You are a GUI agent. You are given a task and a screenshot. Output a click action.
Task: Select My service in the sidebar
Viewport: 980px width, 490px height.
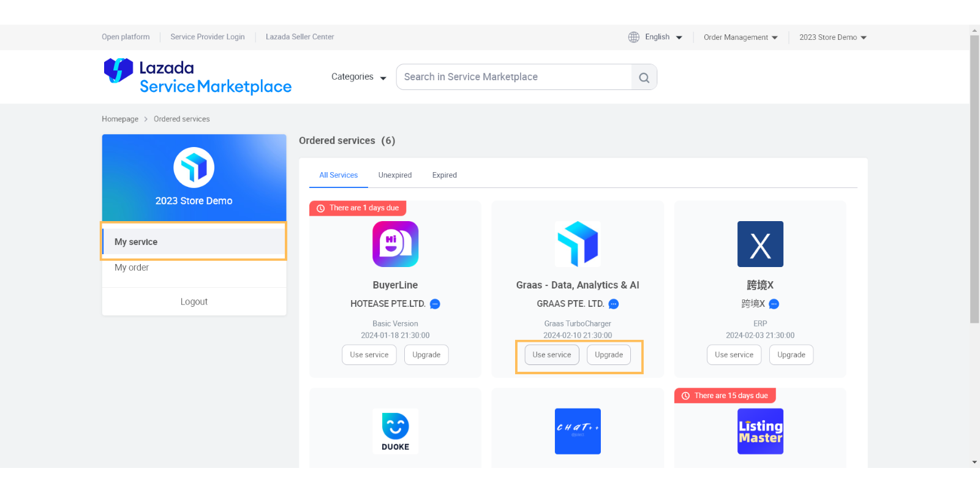[x=194, y=241]
